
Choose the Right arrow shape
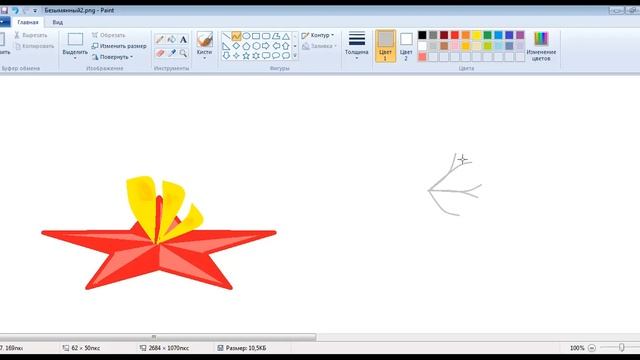pyautogui.click(x=266, y=46)
